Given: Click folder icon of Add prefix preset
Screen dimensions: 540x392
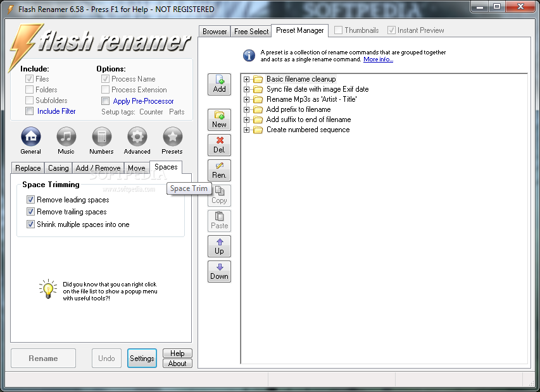Looking at the screenshot, I should pos(258,109).
